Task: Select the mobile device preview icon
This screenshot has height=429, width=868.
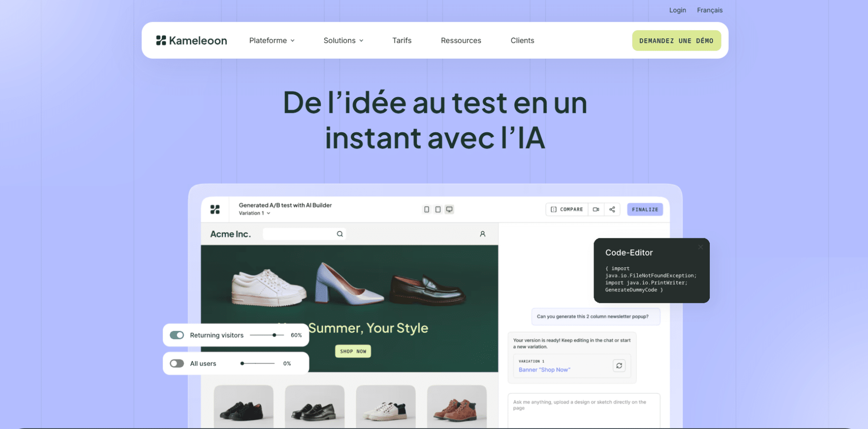Action: pos(426,210)
